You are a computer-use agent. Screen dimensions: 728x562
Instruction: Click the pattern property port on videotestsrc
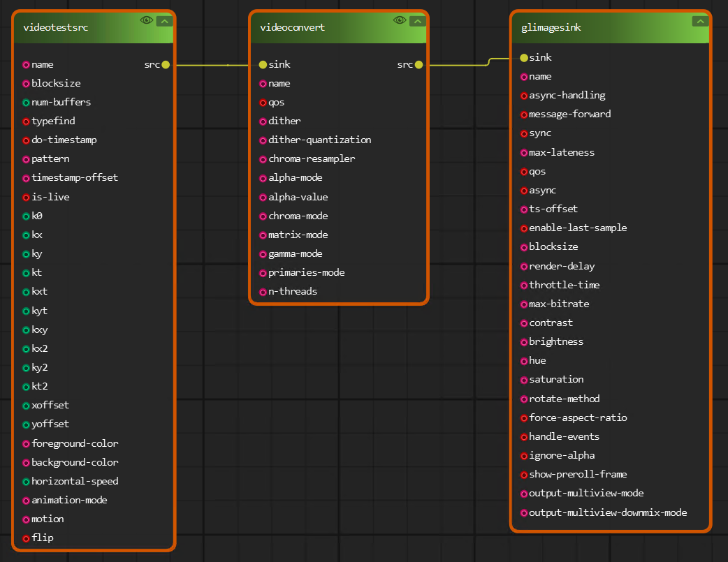[26, 159]
